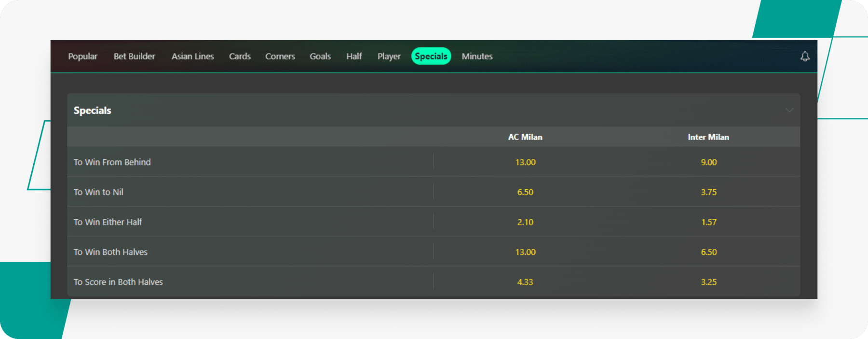Image resolution: width=868 pixels, height=339 pixels.
Task: Click the AC Milan column header
Action: (x=525, y=137)
